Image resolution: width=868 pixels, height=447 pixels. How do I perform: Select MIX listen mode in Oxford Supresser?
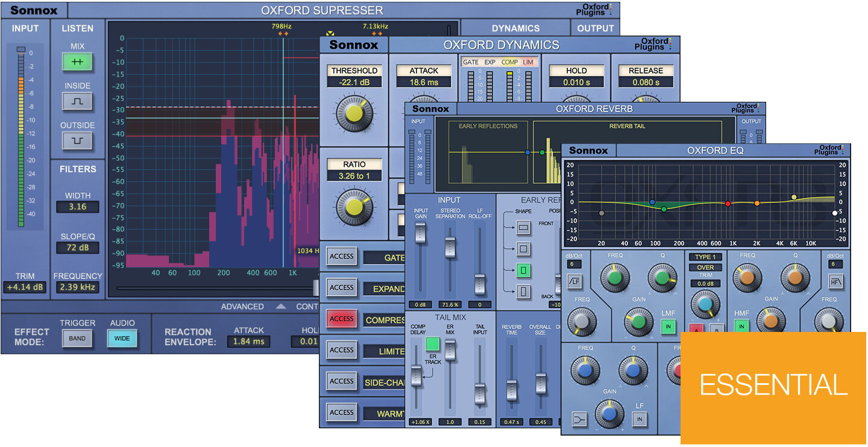77,61
